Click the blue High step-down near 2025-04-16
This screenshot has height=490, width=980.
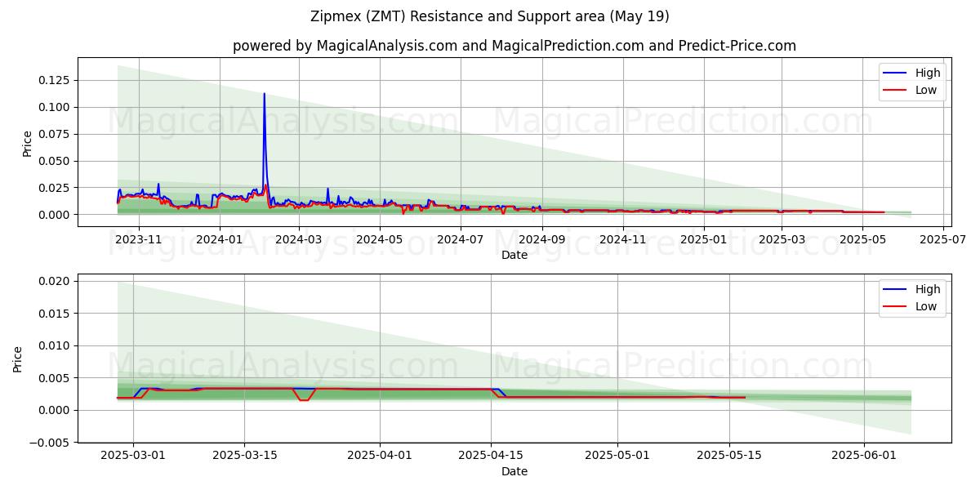click(501, 393)
